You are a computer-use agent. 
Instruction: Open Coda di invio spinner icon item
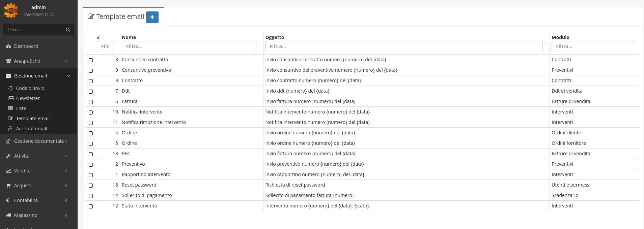[10, 88]
